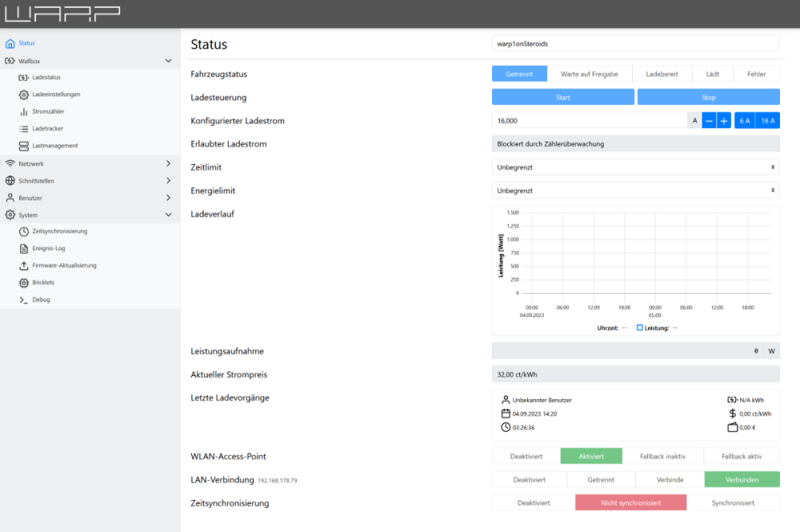Click the Zeitsynchronisierung clock icon
Screen dimensions: 800x532
23,231
